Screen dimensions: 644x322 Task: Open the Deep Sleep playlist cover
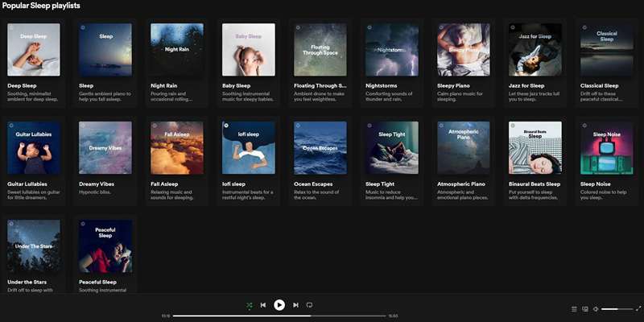tap(34, 50)
